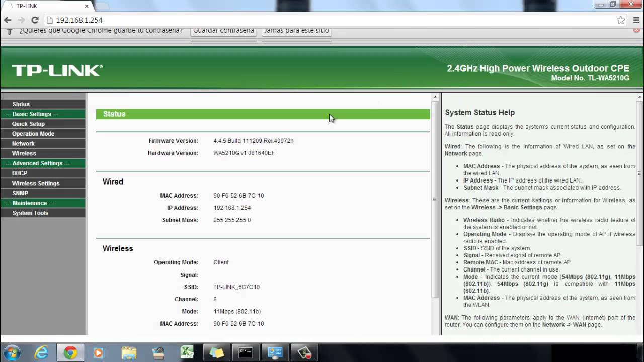Launch Internet Explorer from the taskbar
Image resolution: width=644 pixels, height=362 pixels.
point(41,352)
